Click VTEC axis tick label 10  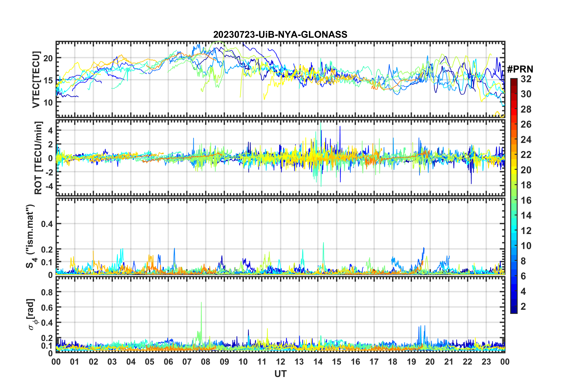48,103
